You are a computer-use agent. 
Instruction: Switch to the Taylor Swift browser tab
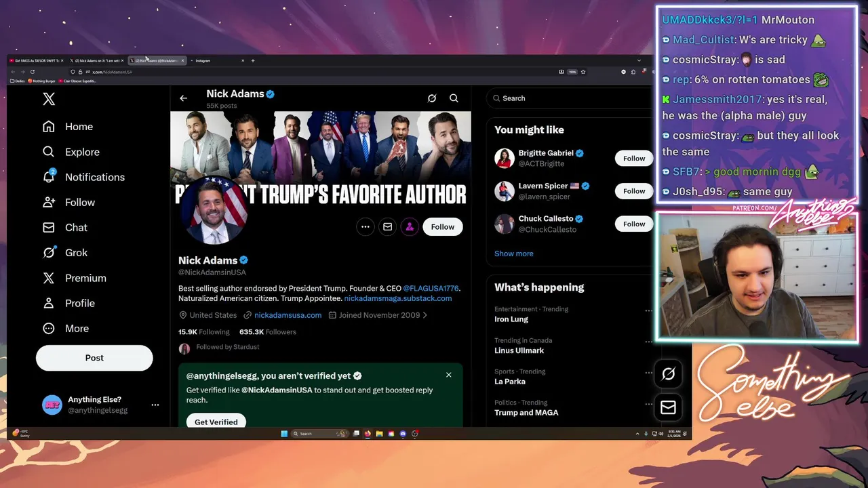point(35,60)
